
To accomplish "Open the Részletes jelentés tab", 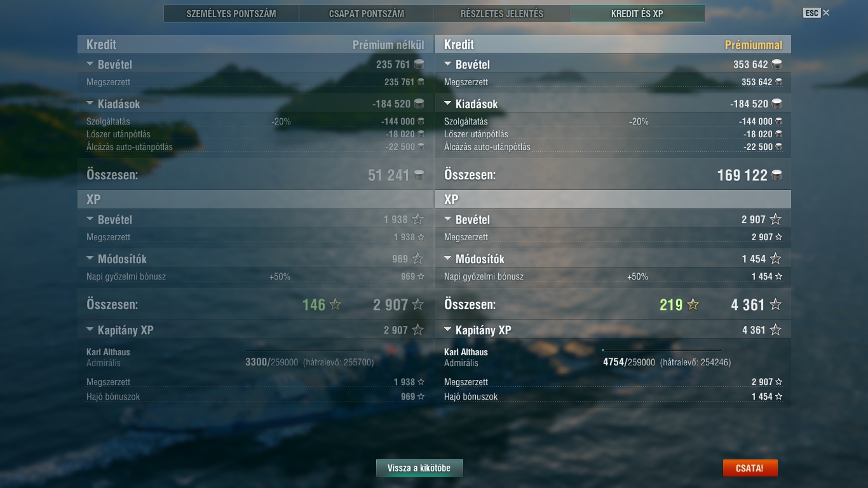I will tap(502, 13).
